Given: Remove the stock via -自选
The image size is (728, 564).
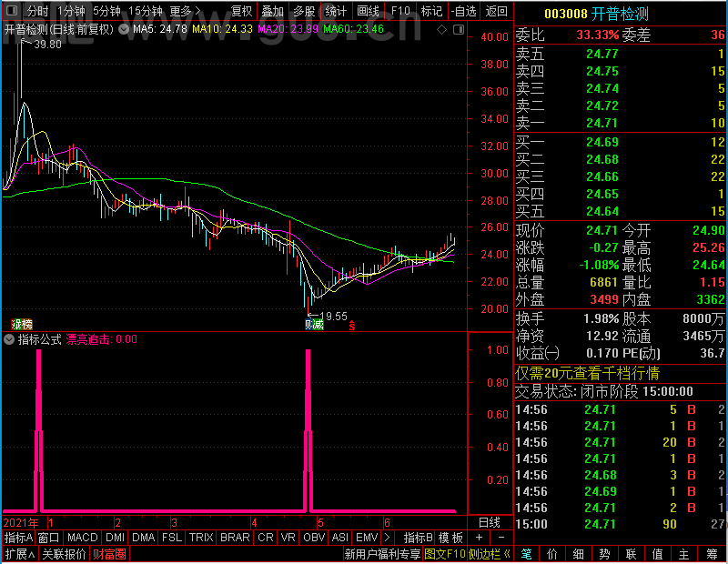Looking at the screenshot, I should click(x=463, y=11).
